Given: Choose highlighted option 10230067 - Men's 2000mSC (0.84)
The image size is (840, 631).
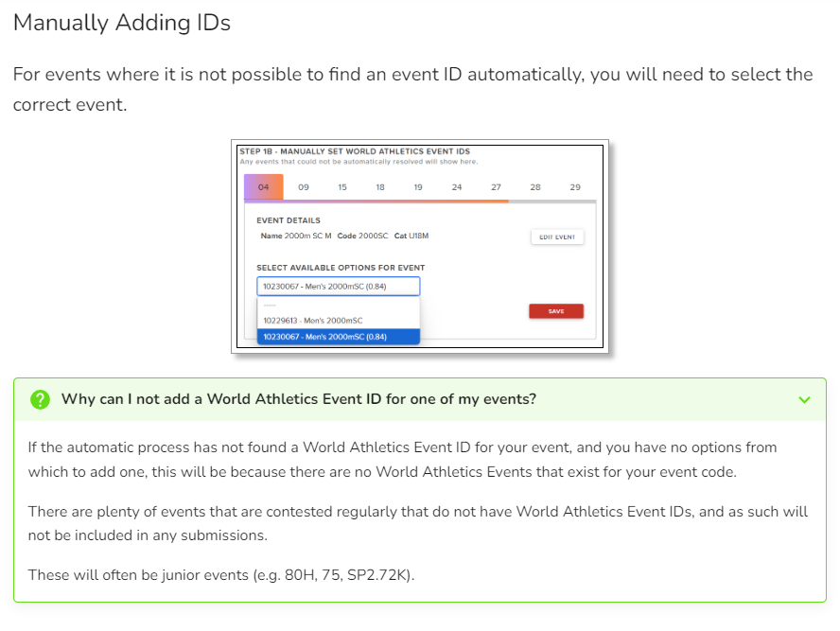Looking at the screenshot, I should click(338, 337).
